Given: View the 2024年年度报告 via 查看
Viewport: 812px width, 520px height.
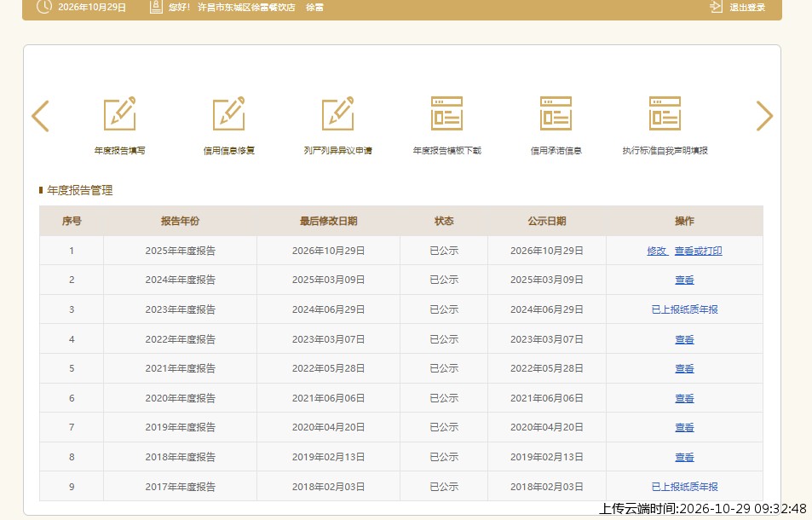Looking at the screenshot, I should coord(684,280).
